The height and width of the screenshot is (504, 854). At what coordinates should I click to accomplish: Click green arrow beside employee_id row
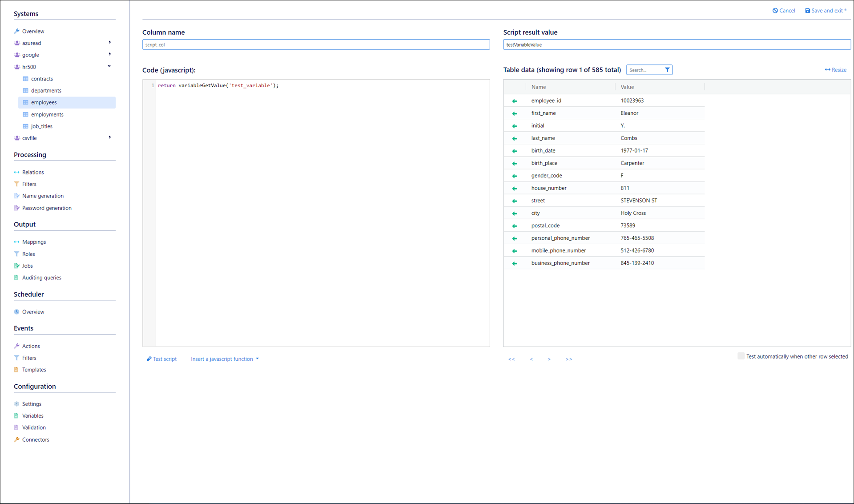(x=515, y=101)
